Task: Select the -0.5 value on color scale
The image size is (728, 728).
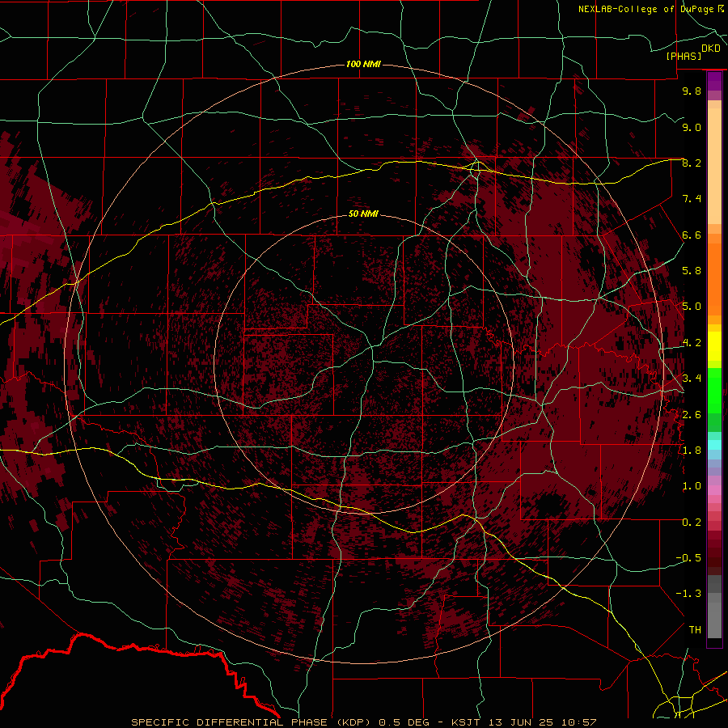Action: click(688, 558)
